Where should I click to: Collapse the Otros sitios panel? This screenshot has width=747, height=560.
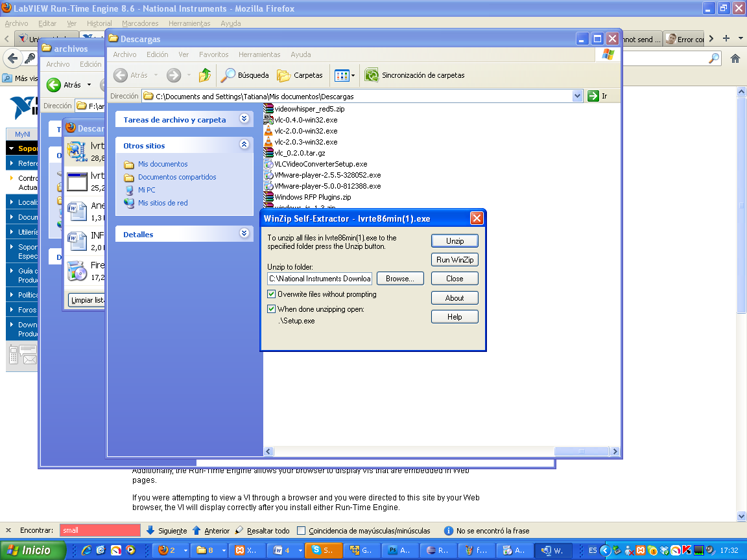244,144
